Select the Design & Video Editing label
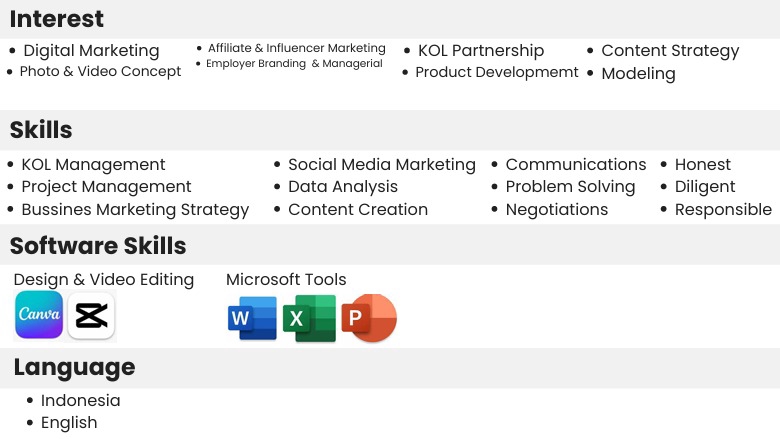This screenshot has height=439, width=780. tap(104, 280)
